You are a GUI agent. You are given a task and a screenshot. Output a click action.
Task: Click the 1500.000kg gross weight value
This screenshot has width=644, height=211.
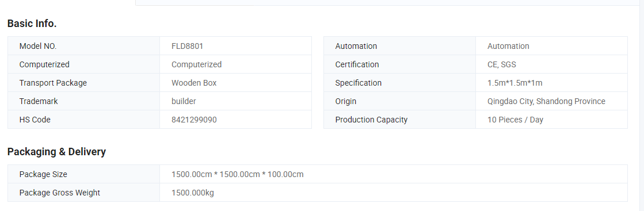(193, 193)
